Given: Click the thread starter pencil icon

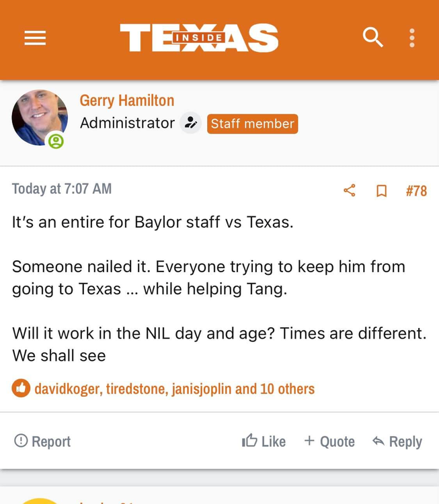Looking at the screenshot, I should tap(191, 123).
